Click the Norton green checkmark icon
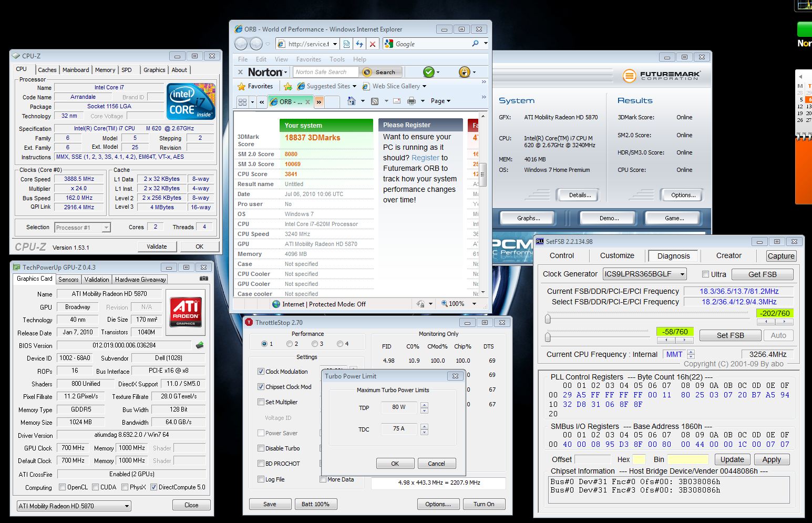 tap(429, 72)
